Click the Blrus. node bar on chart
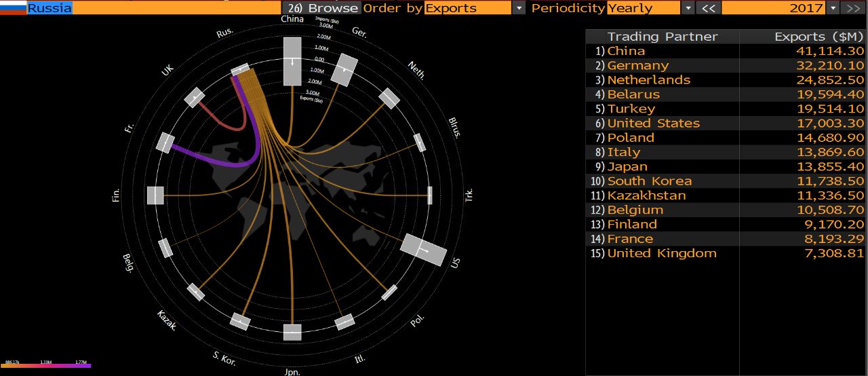The height and width of the screenshot is (376, 868). pos(420,143)
